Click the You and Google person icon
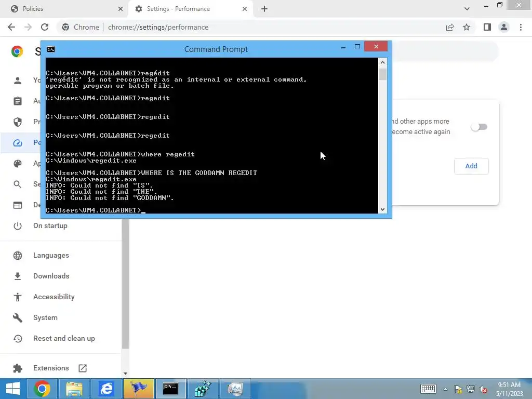This screenshot has height=399, width=532. [x=18, y=81]
